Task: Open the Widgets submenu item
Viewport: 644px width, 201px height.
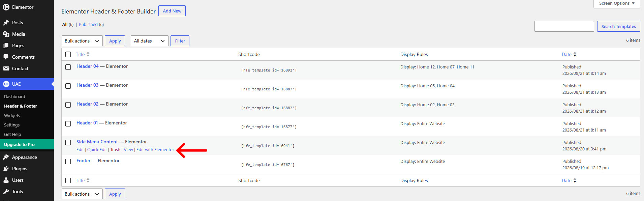Action: [x=12, y=115]
